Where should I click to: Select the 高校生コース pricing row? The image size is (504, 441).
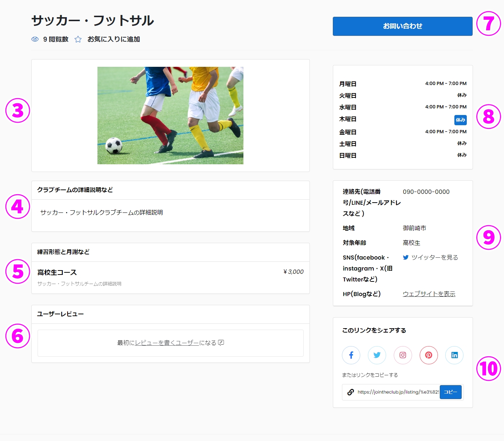click(x=170, y=277)
